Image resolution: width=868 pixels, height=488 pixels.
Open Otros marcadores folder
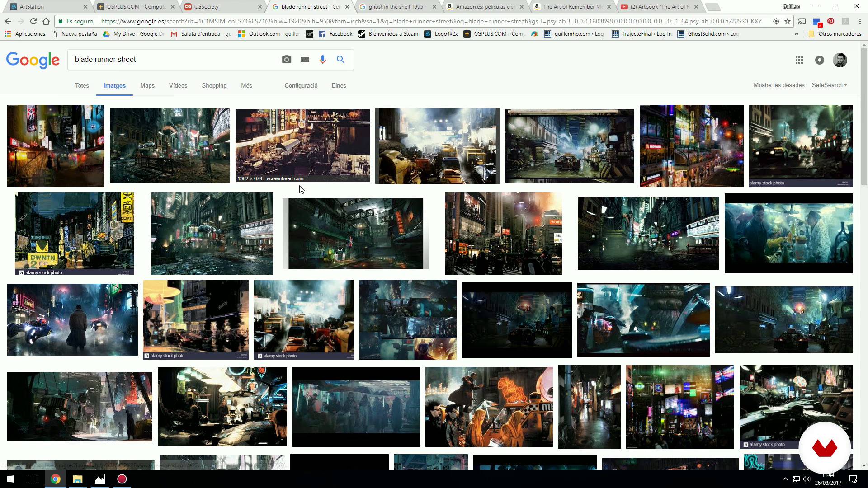pos(835,34)
